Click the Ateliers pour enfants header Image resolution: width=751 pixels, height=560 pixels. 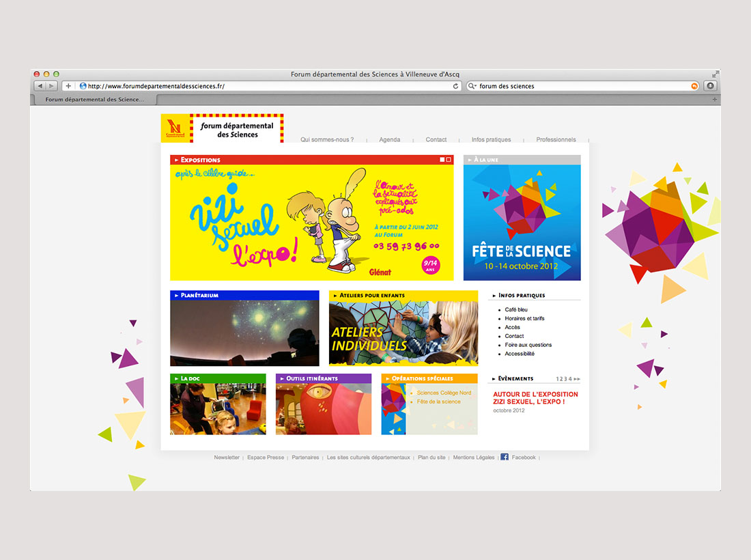403,295
